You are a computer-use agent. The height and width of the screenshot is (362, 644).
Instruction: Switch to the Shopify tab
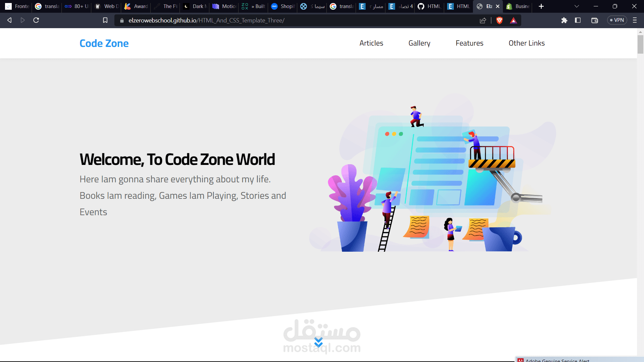[x=283, y=6]
